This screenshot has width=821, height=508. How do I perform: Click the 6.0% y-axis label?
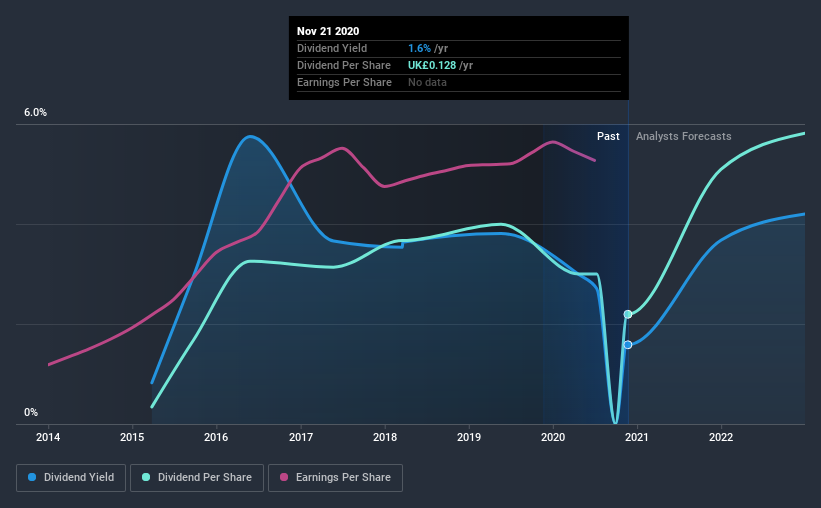click(35, 113)
